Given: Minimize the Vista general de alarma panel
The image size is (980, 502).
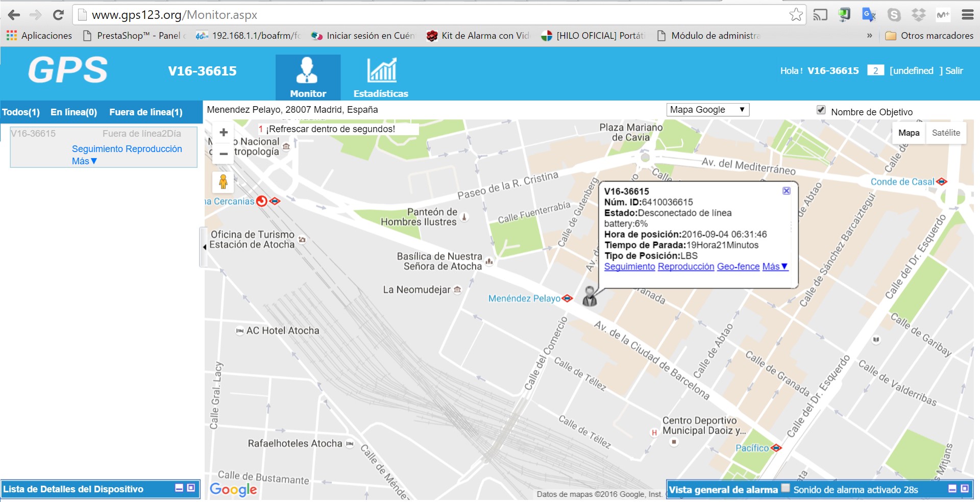Looking at the screenshot, I should pyautogui.click(x=952, y=489).
